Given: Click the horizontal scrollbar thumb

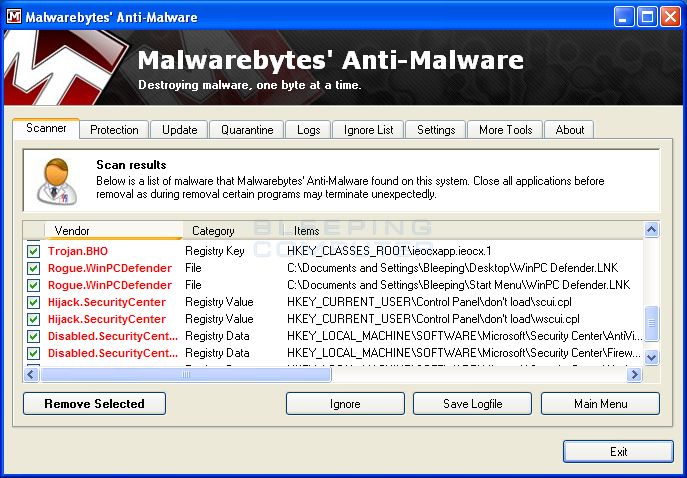Looking at the screenshot, I should coord(186,375).
